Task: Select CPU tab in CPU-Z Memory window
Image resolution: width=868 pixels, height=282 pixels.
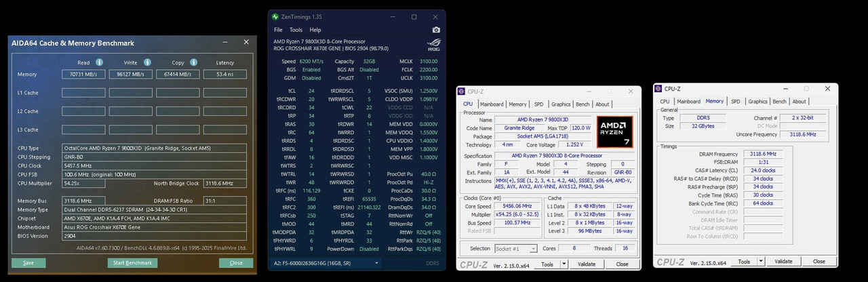Action: point(665,102)
